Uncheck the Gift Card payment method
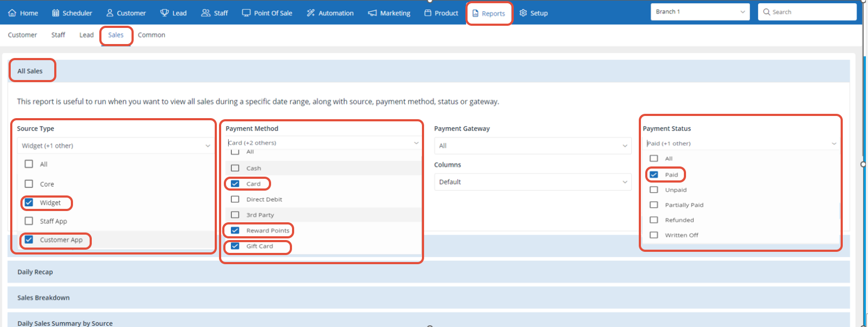The width and height of the screenshot is (868, 327). [x=235, y=246]
